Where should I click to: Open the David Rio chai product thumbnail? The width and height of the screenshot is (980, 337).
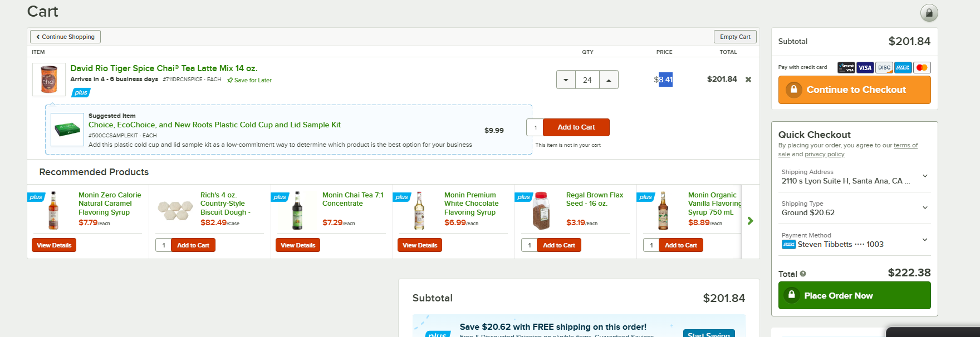[x=48, y=80]
